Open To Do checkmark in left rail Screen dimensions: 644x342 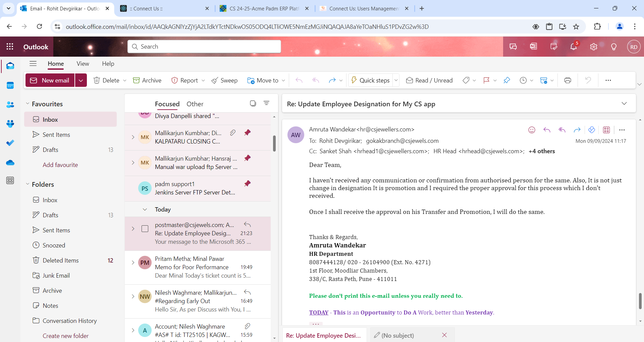(x=10, y=143)
